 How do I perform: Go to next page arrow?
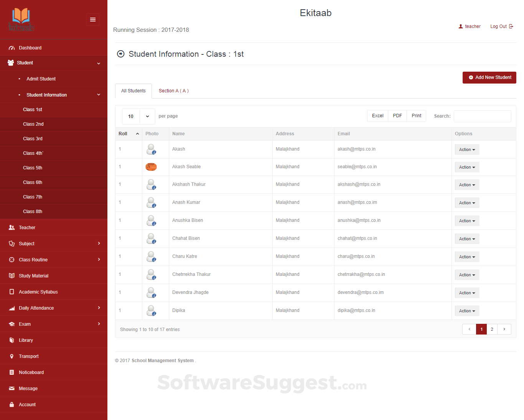tap(504, 329)
